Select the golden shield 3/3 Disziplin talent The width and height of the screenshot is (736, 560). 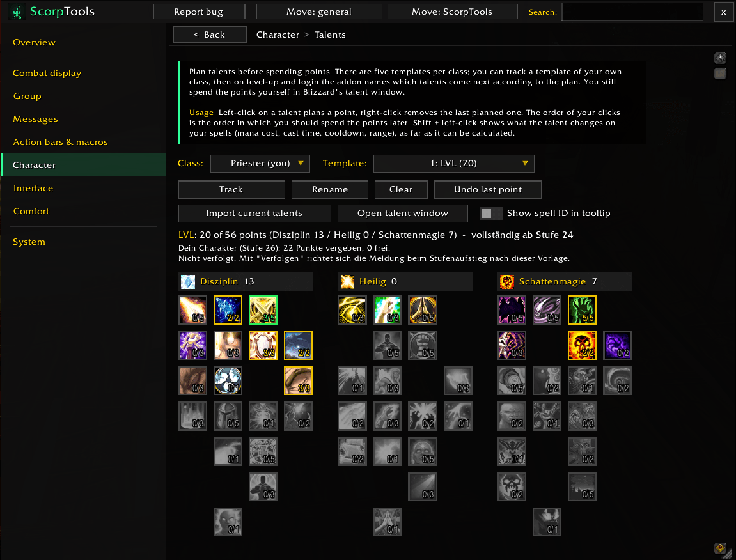pos(263,345)
